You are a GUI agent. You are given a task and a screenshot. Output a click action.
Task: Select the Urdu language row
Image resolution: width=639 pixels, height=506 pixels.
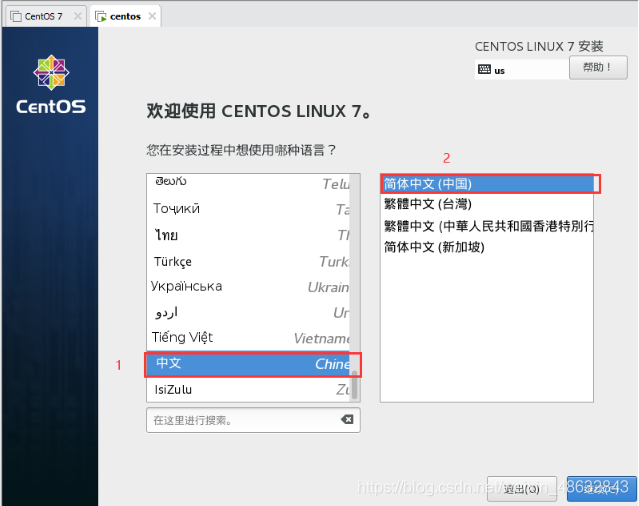pos(248,312)
